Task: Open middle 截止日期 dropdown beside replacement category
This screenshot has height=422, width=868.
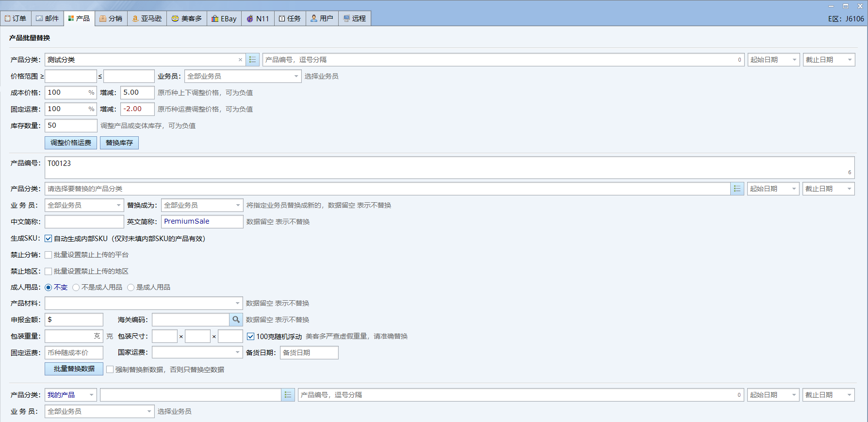Action: pos(828,189)
